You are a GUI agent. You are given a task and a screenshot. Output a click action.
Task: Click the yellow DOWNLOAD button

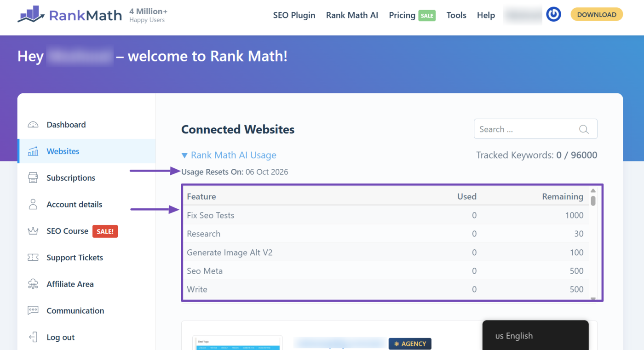597,15
